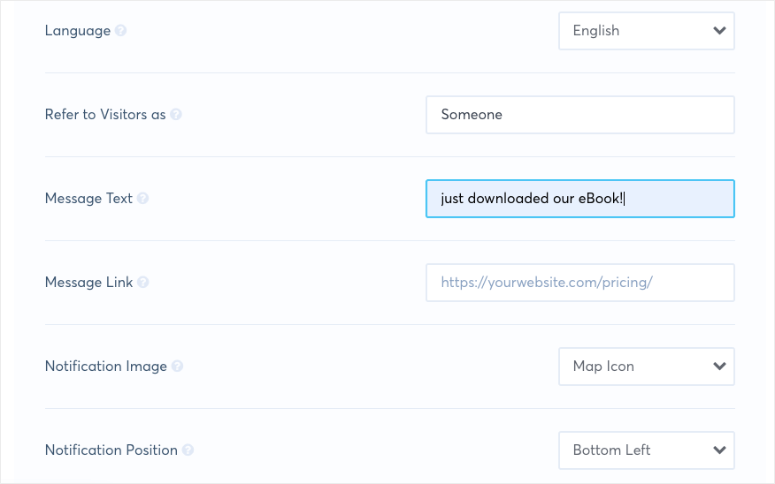Focus the Message Text input field
This screenshot has height=484, width=775.
coord(580,198)
